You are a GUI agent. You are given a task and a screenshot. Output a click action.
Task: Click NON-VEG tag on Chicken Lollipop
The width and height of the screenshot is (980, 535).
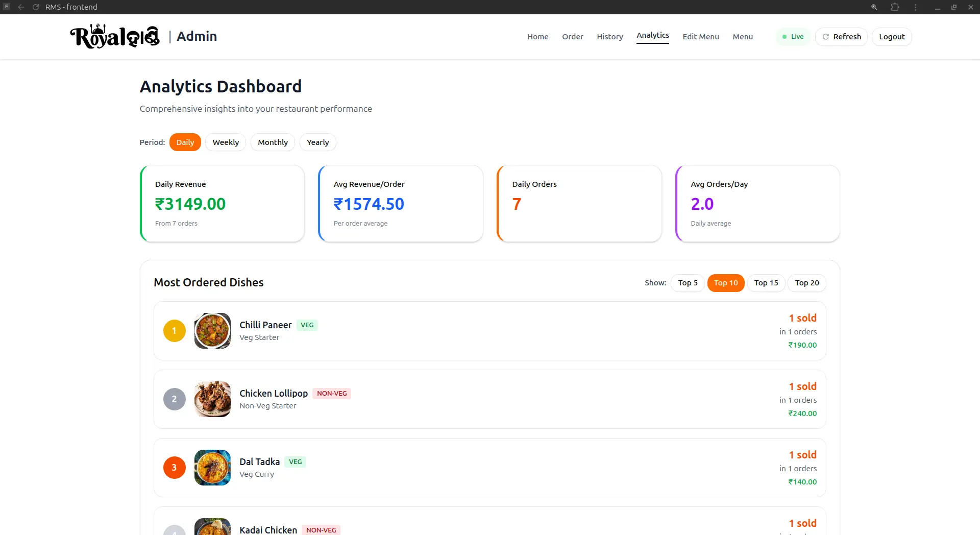click(x=332, y=394)
